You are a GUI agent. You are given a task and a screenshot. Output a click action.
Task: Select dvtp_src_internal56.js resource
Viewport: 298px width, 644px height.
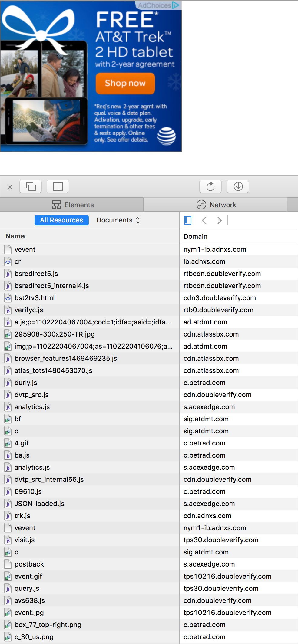click(90, 479)
